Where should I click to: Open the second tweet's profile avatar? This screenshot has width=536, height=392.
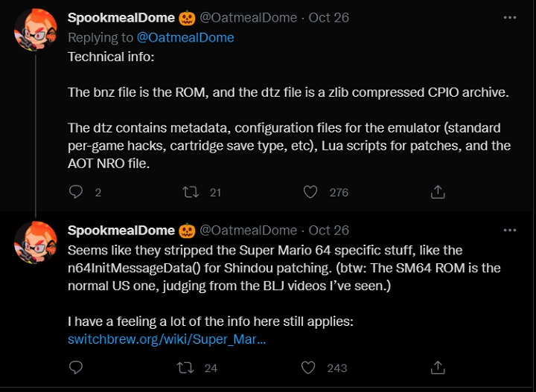36,243
